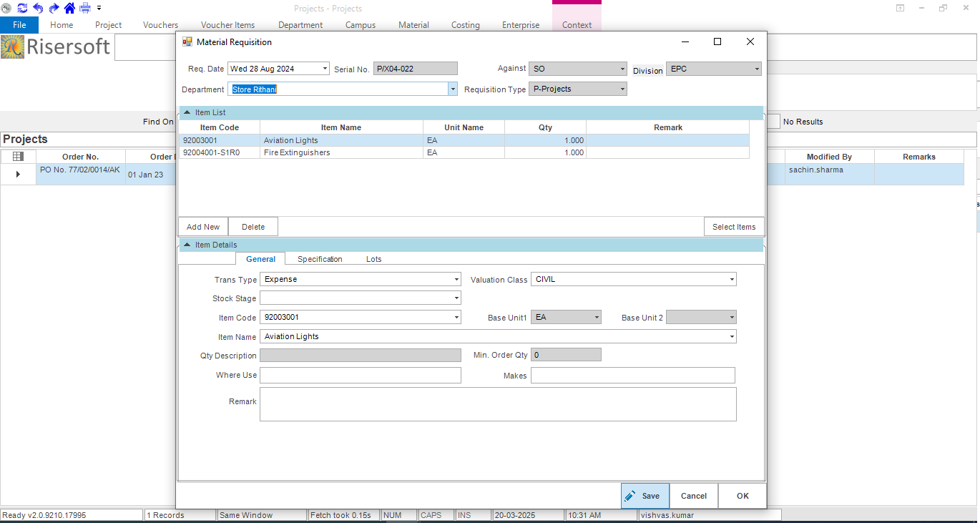Open the Stock Stage dropdown

(456, 298)
